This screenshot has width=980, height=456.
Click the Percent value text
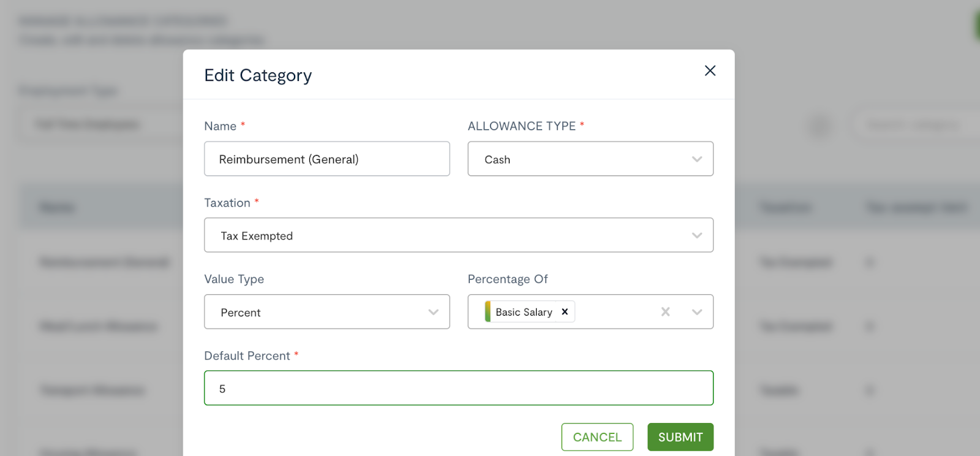click(x=241, y=313)
